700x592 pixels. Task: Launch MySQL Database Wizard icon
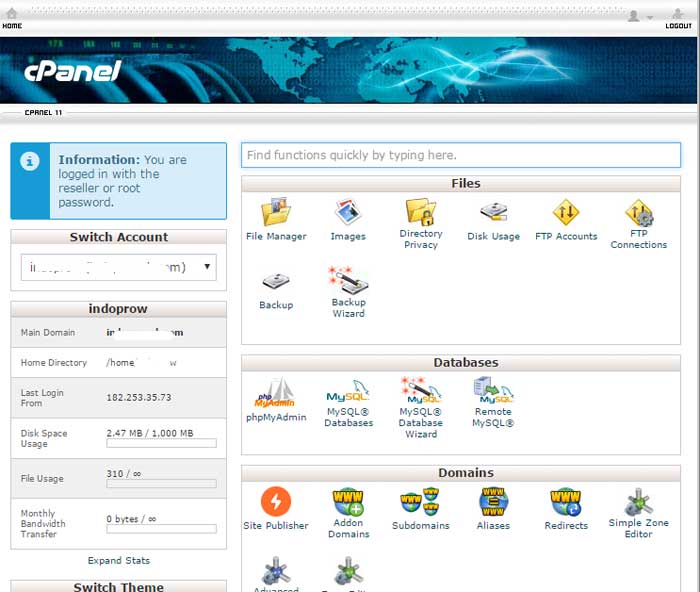click(421, 390)
